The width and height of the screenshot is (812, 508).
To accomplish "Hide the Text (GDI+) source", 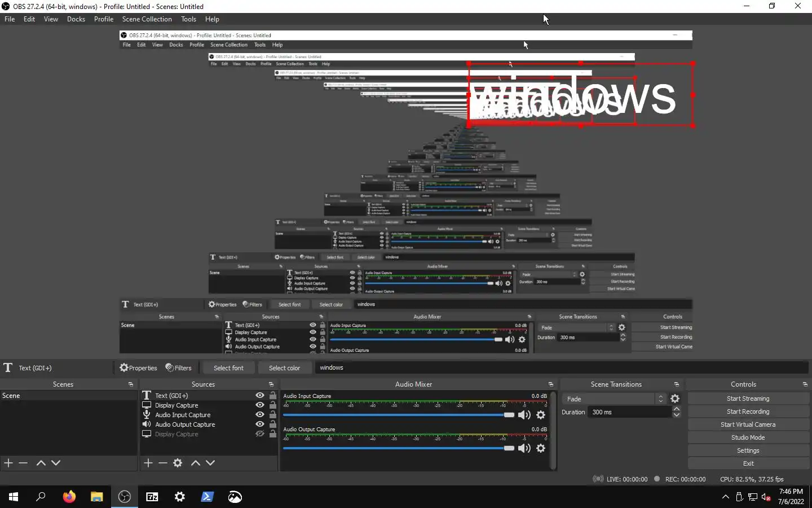I will (260, 396).
